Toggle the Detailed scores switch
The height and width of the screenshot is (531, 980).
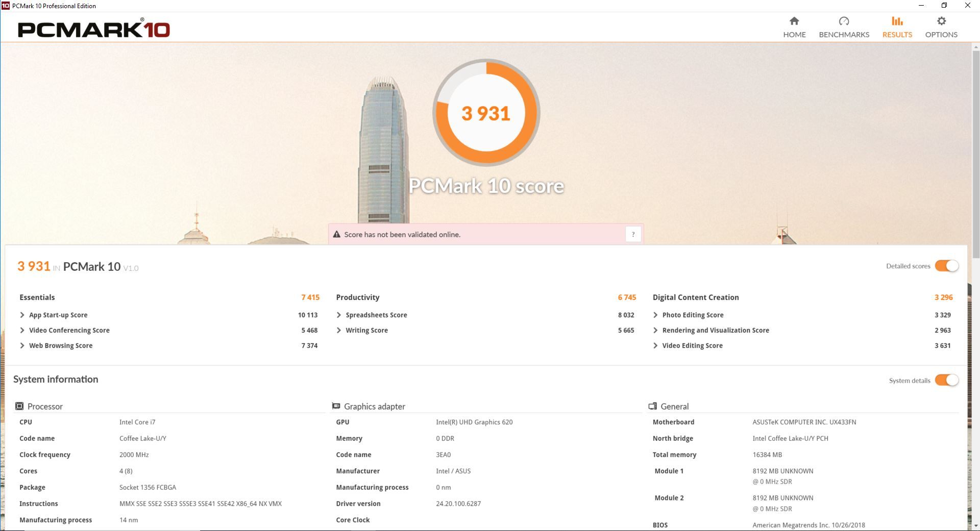click(x=947, y=266)
